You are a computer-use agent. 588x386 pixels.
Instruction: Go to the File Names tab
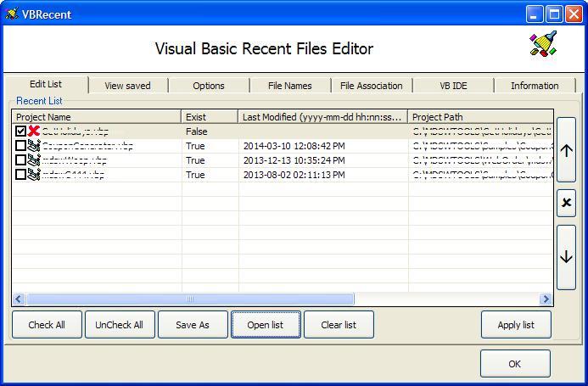point(290,86)
